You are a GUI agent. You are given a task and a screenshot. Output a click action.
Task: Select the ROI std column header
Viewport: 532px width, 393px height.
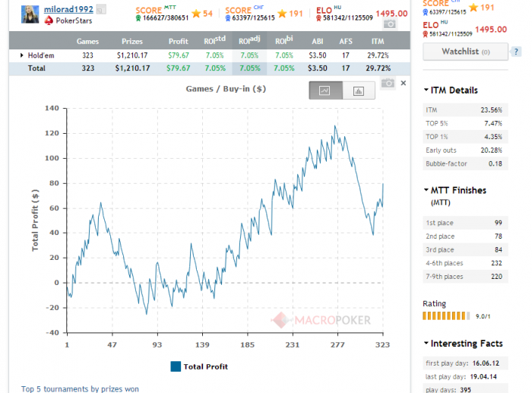tap(215, 40)
